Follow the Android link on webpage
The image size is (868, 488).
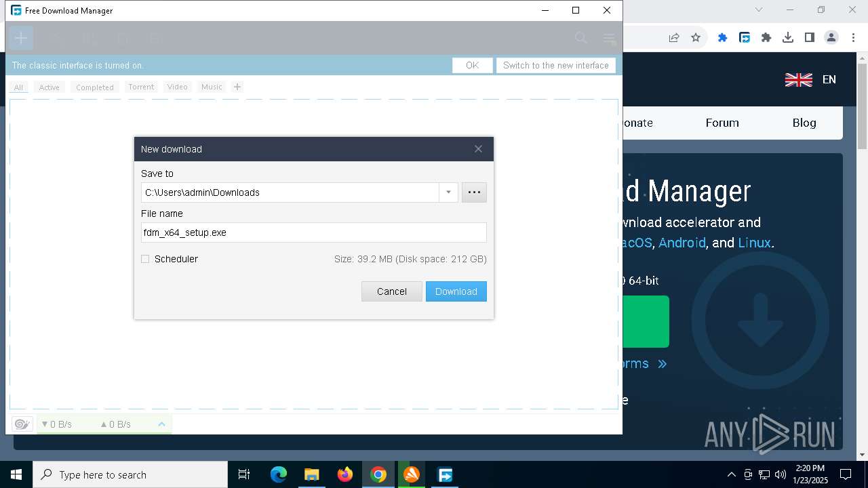[682, 243]
